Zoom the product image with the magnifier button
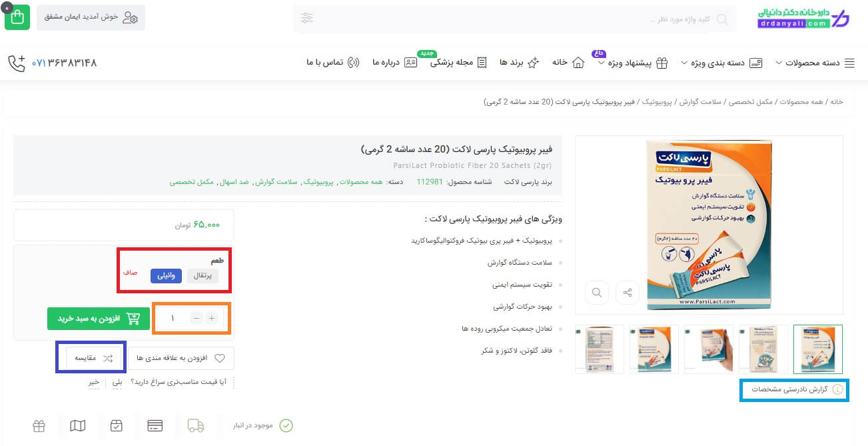Screen dimensions: 868x446 [597, 292]
